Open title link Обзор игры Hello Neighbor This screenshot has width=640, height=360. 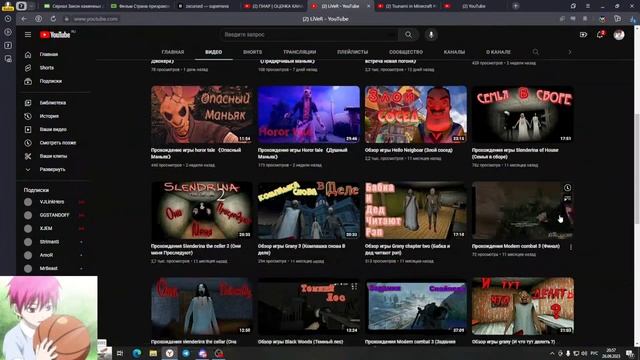coord(409,150)
